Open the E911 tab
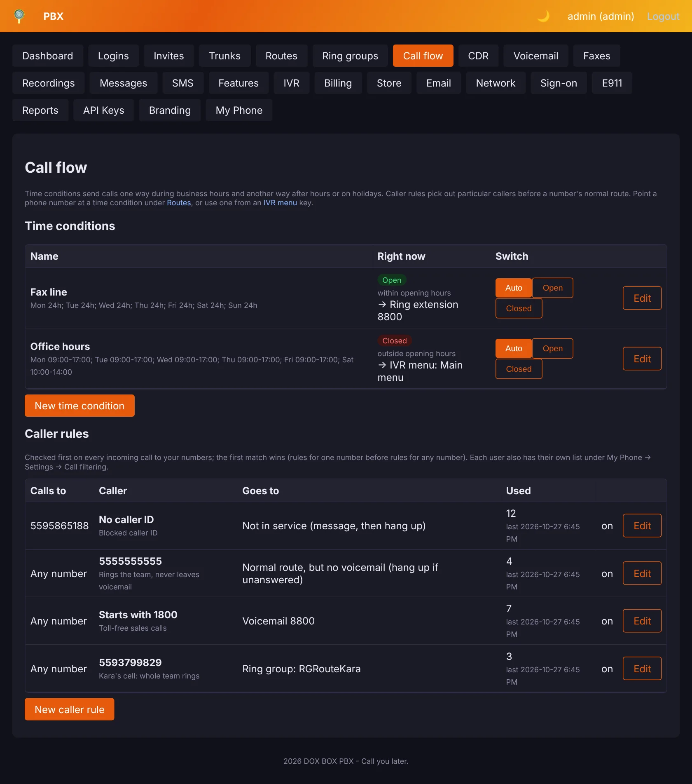Viewport: 692px width, 784px height. [612, 83]
